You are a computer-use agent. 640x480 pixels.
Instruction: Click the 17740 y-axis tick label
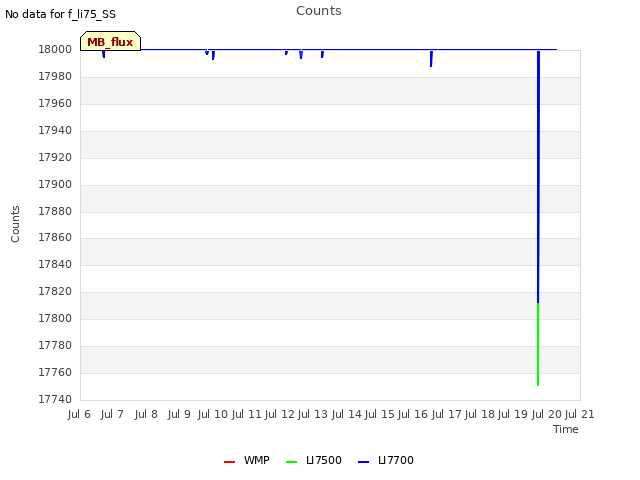[x=55, y=399]
